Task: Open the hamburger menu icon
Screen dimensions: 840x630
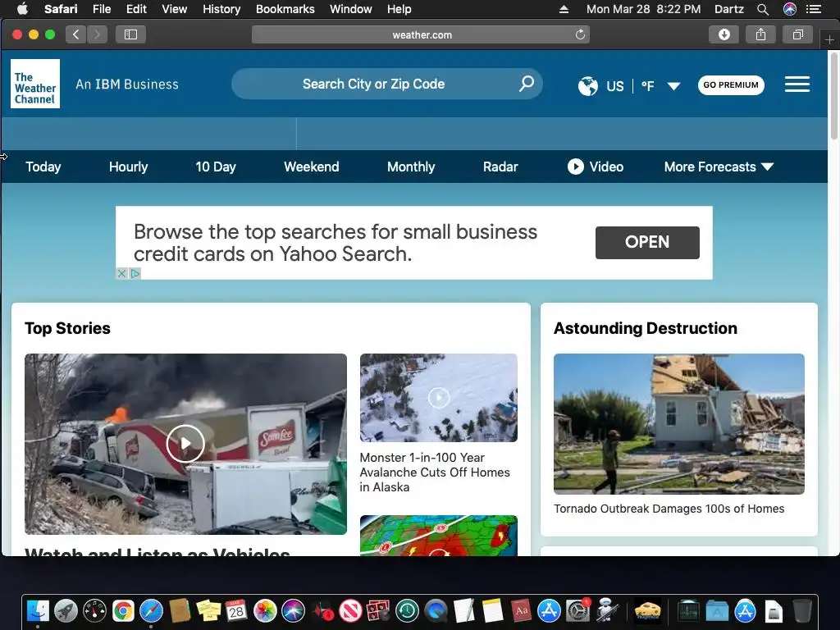Action: (797, 84)
